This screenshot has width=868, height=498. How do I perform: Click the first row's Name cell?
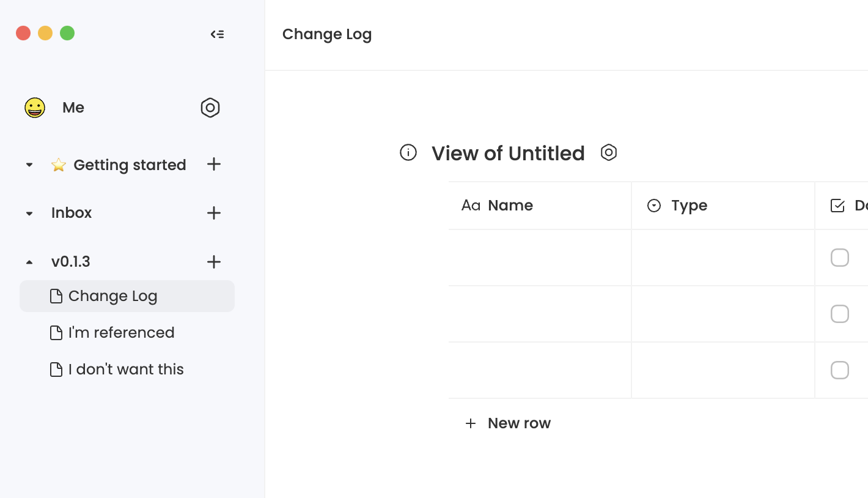540,258
